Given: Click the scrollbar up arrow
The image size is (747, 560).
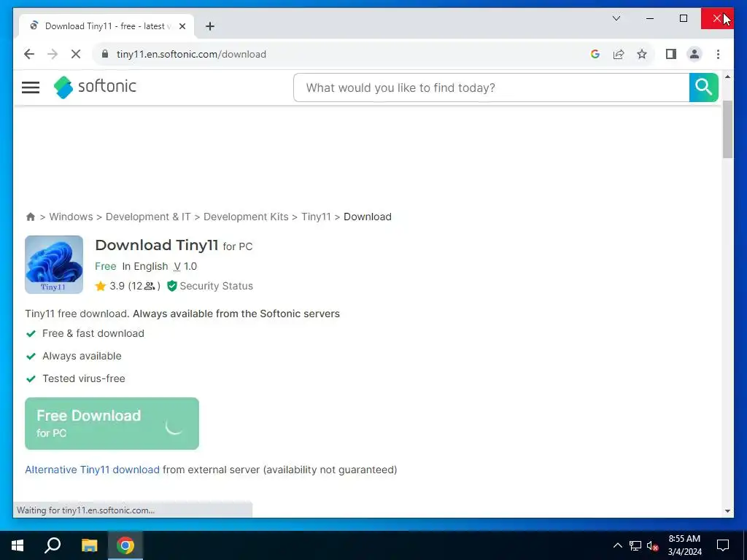Looking at the screenshot, I should point(727,76).
